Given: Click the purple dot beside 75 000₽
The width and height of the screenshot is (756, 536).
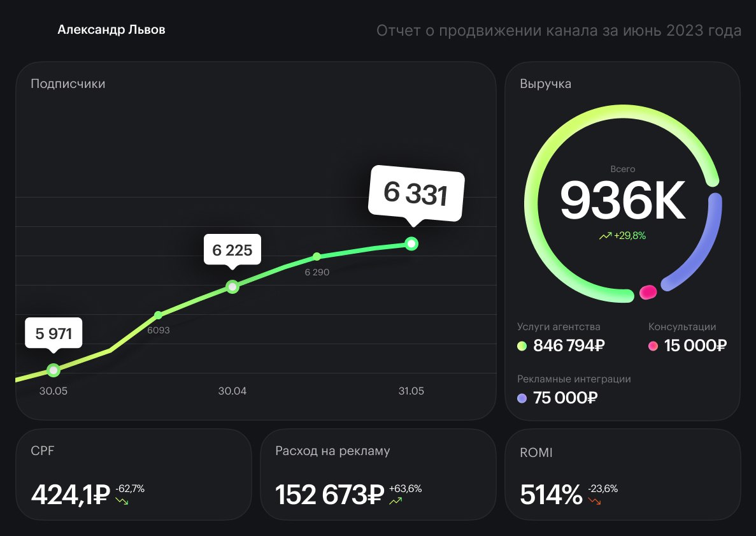Looking at the screenshot, I should pyautogui.click(x=522, y=398).
